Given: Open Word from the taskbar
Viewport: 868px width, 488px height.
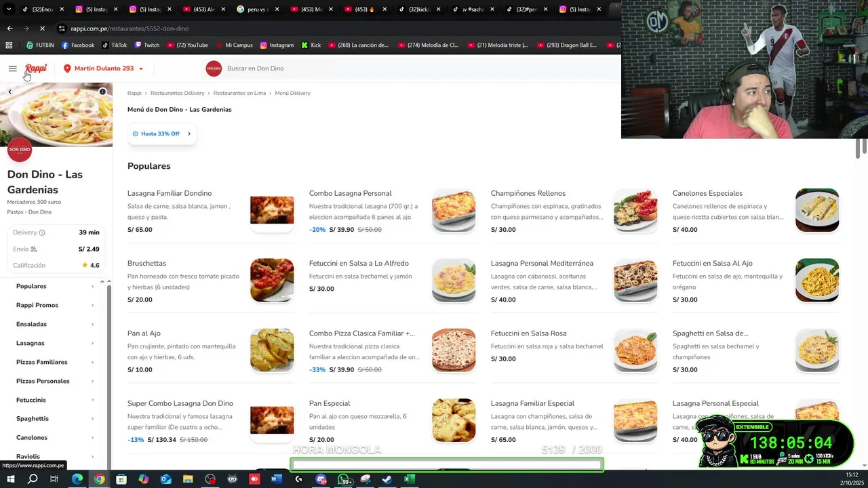Looking at the screenshot, I should point(276,479).
